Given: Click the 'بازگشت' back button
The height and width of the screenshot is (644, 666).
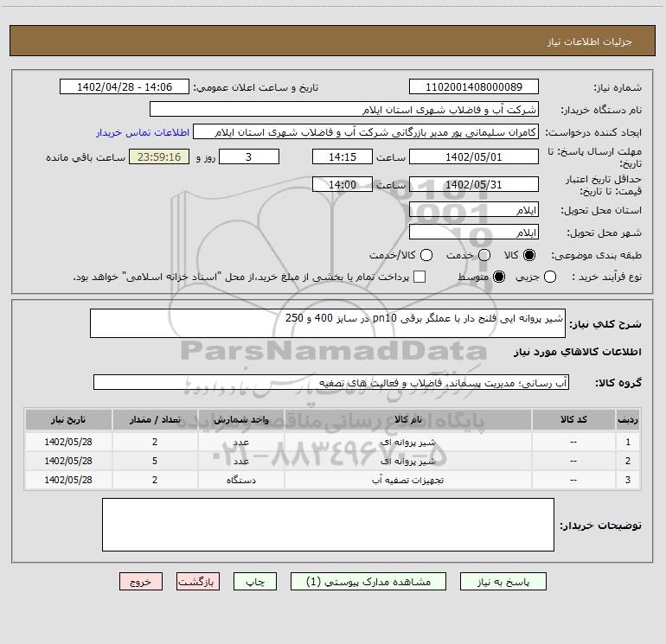Looking at the screenshot, I should (x=198, y=582).
